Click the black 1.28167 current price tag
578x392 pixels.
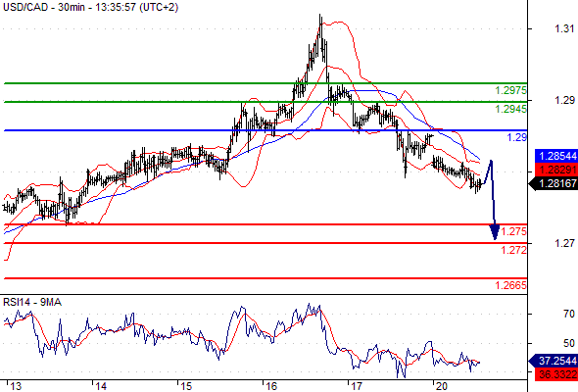click(554, 183)
